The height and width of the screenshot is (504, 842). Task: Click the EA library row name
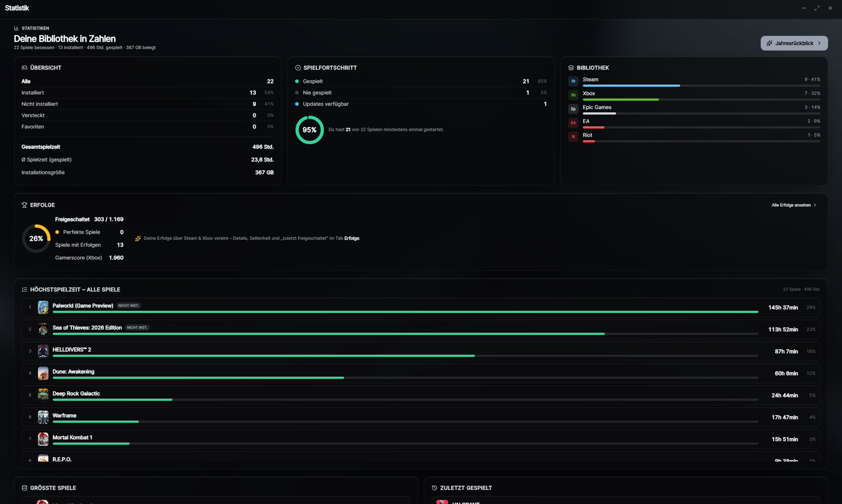(586, 121)
